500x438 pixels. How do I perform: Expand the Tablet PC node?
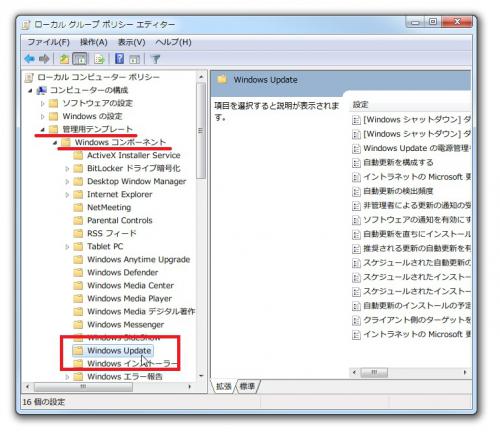coord(67,247)
